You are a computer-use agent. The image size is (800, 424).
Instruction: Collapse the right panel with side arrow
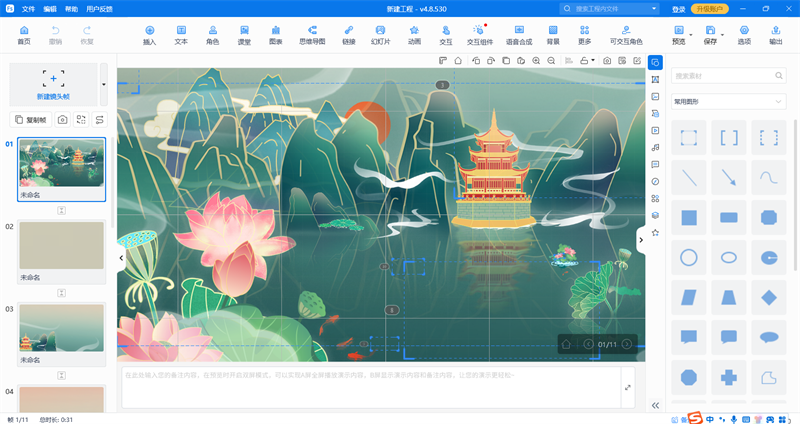[641, 240]
